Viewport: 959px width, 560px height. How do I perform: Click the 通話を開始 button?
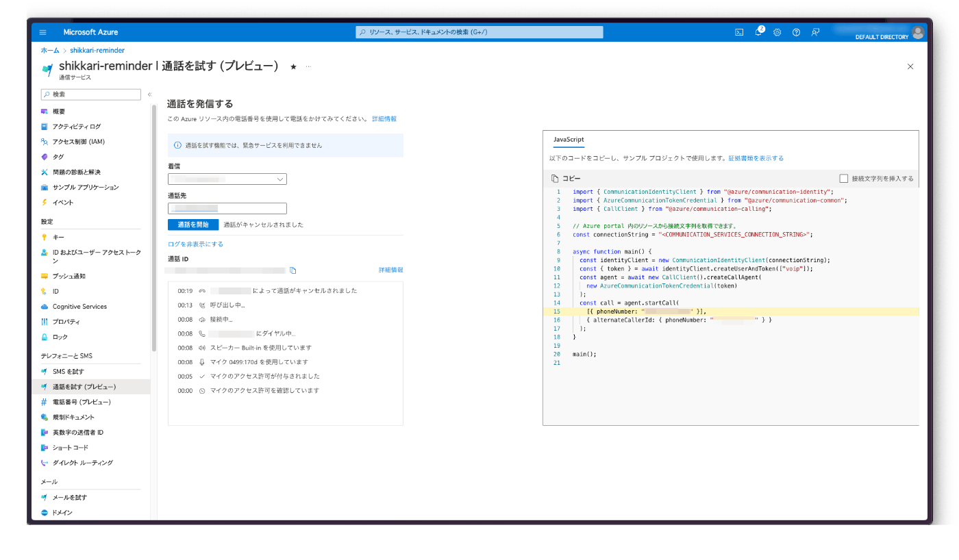(193, 225)
